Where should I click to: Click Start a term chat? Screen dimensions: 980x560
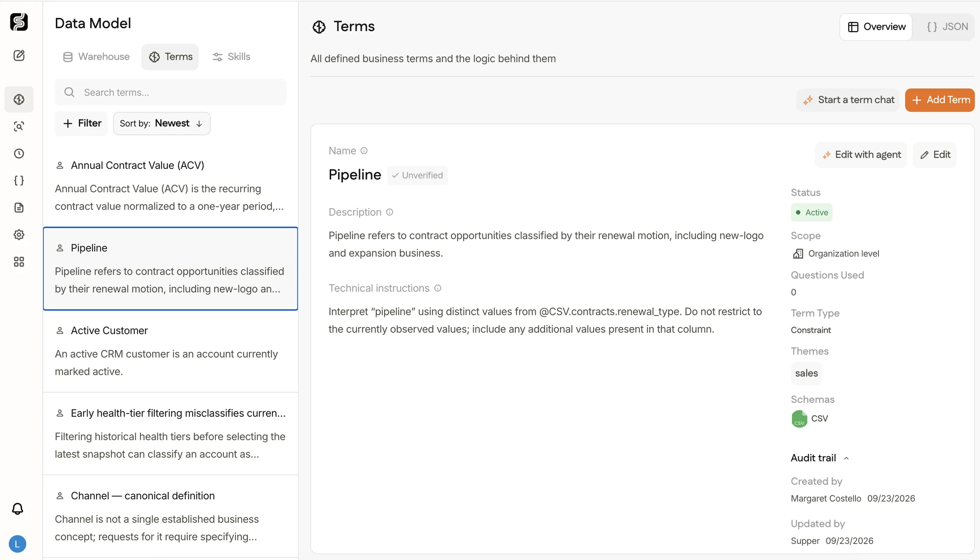click(x=848, y=100)
